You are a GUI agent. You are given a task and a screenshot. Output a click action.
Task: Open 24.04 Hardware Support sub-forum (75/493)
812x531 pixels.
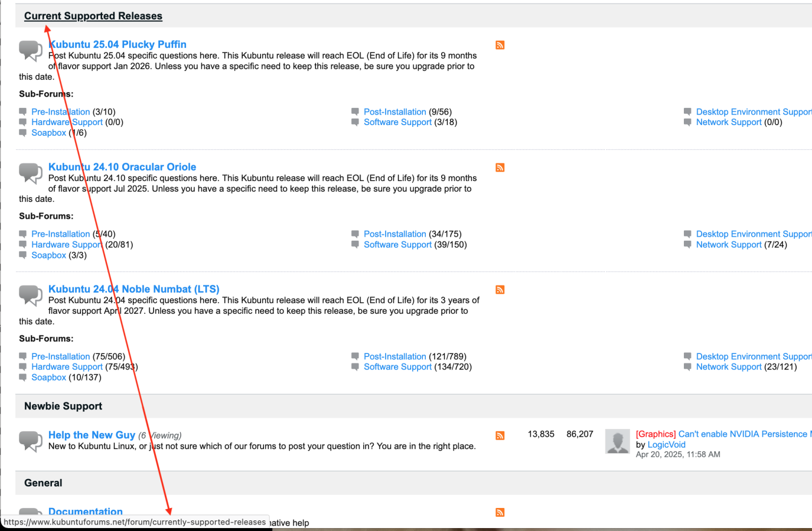click(x=67, y=367)
